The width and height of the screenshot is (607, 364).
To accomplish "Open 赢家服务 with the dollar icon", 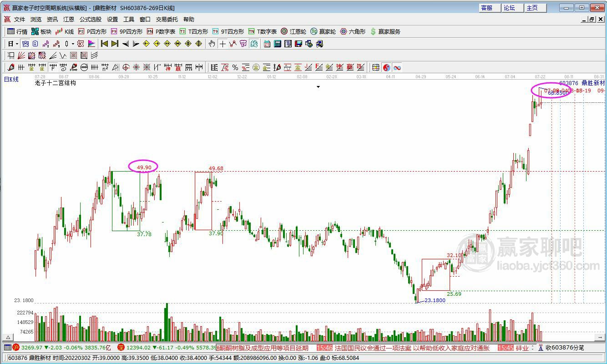I will tap(385, 31).
